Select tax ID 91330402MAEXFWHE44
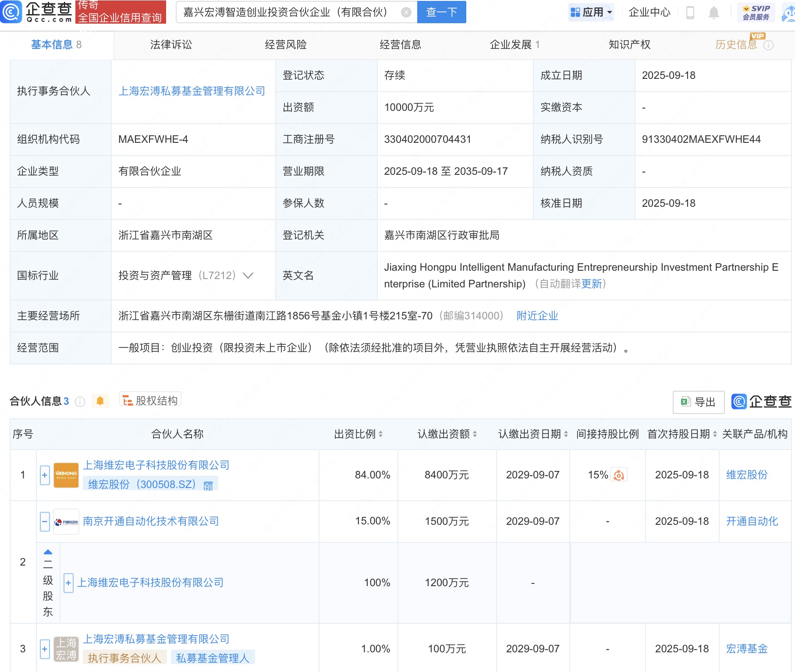Image resolution: width=795 pixels, height=672 pixels. pos(702,139)
